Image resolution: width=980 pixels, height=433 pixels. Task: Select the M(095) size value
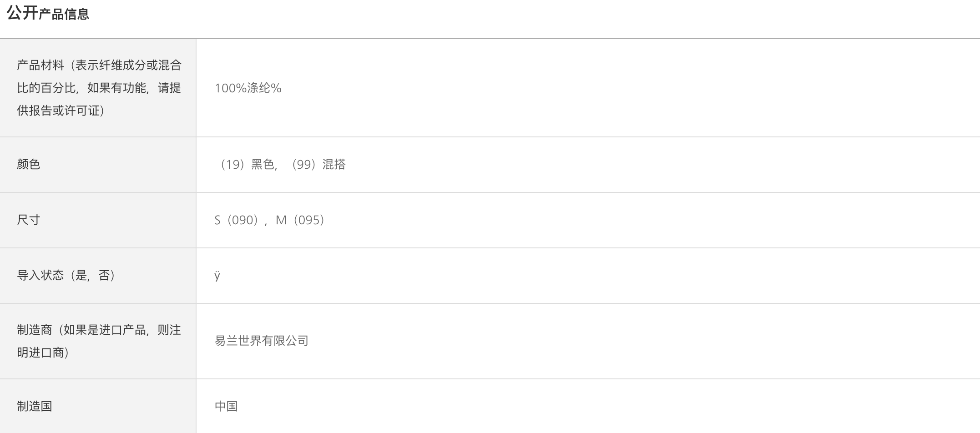point(300,220)
